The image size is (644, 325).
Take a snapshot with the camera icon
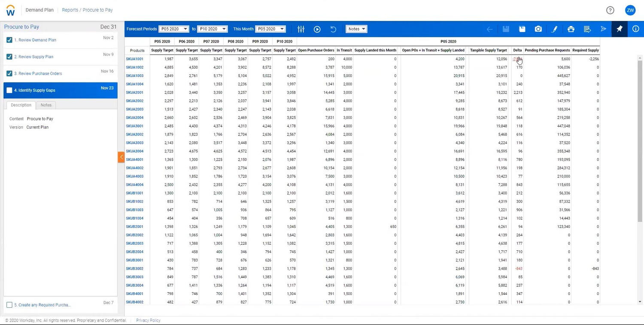coord(538,29)
